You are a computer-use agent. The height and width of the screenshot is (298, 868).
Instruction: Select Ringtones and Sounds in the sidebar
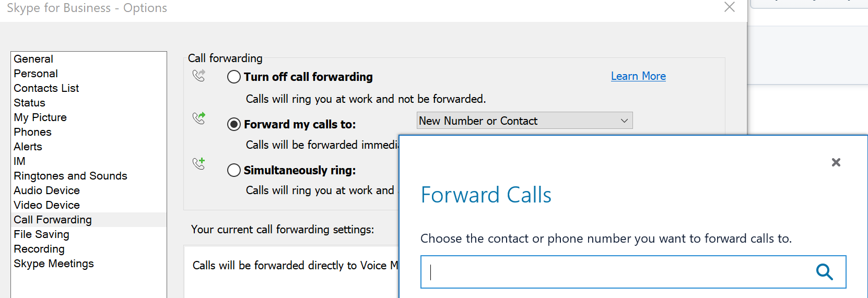(71, 176)
